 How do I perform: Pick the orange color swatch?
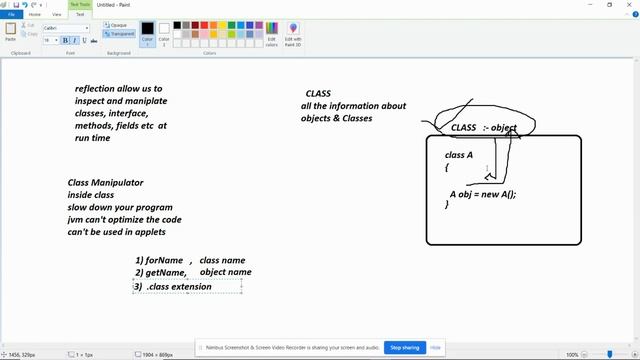tap(213, 25)
